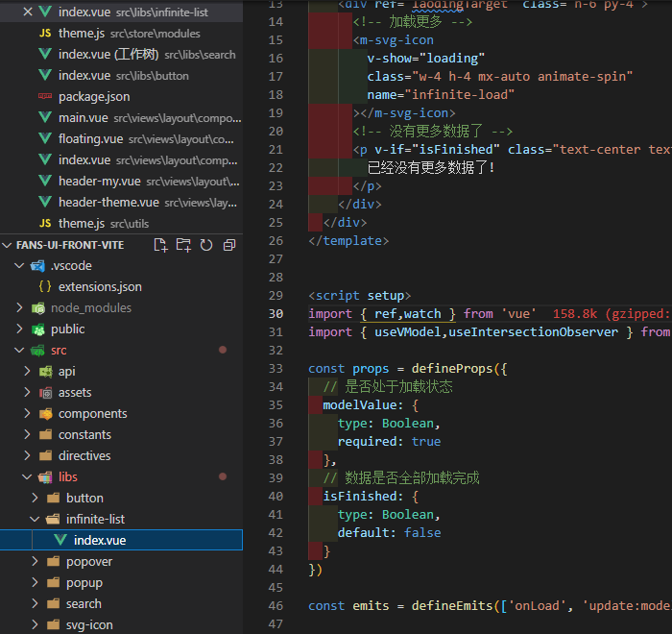Click the braces icon of extensions.json

[x=45, y=287]
